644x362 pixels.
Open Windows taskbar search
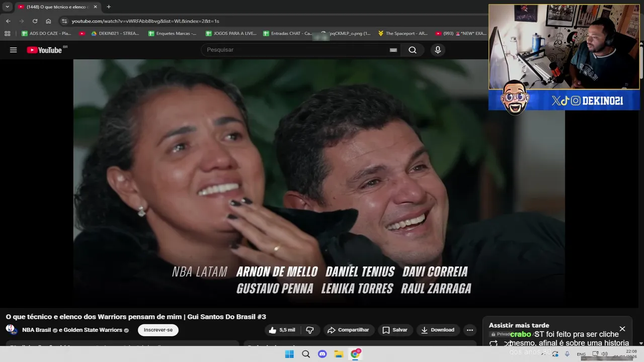tap(306, 354)
